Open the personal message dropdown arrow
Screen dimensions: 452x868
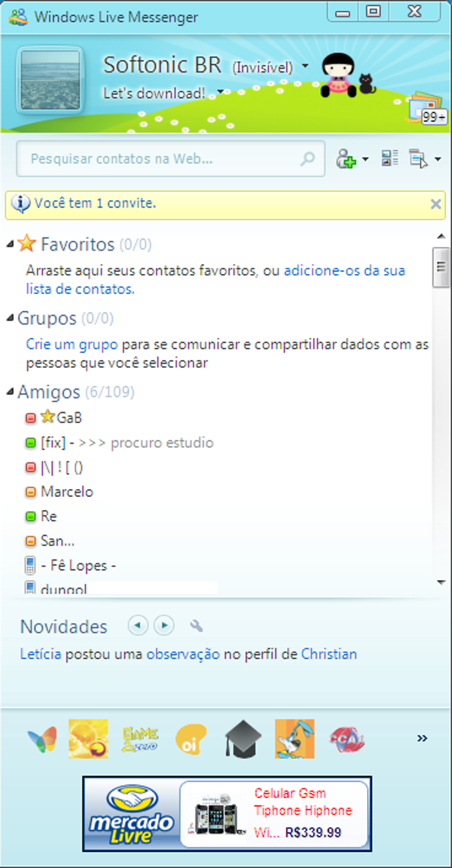[220, 94]
